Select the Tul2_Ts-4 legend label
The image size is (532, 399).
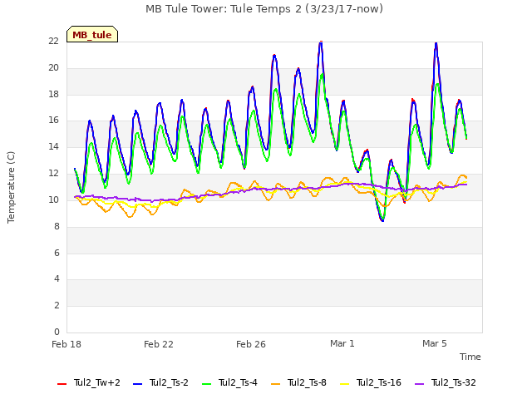[x=238, y=382]
